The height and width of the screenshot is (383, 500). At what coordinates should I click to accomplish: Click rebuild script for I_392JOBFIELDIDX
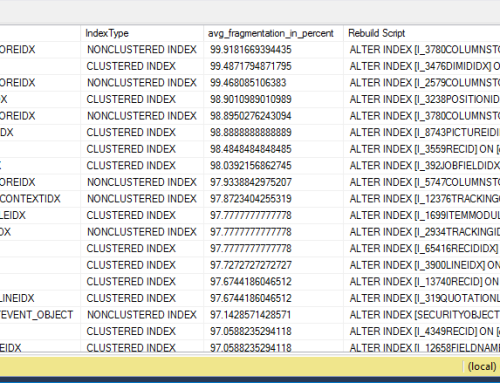422,166
